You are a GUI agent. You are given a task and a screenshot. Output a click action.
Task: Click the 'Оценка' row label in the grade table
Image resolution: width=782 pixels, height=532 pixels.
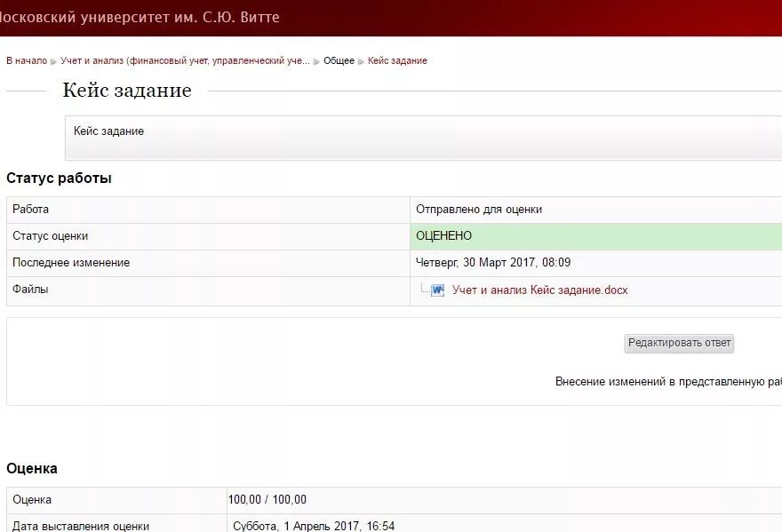[x=32, y=500]
